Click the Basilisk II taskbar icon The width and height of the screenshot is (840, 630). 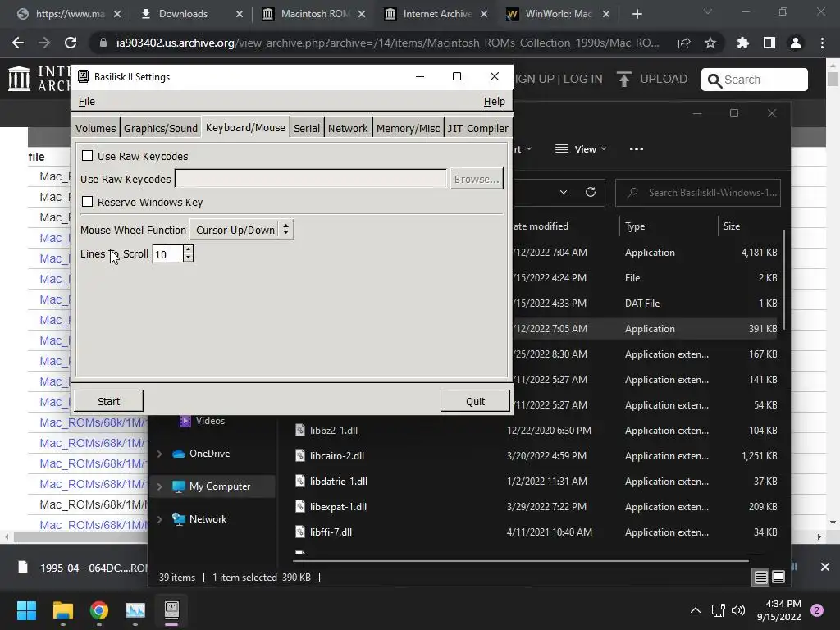pyautogui.click(x=171, y=610)
